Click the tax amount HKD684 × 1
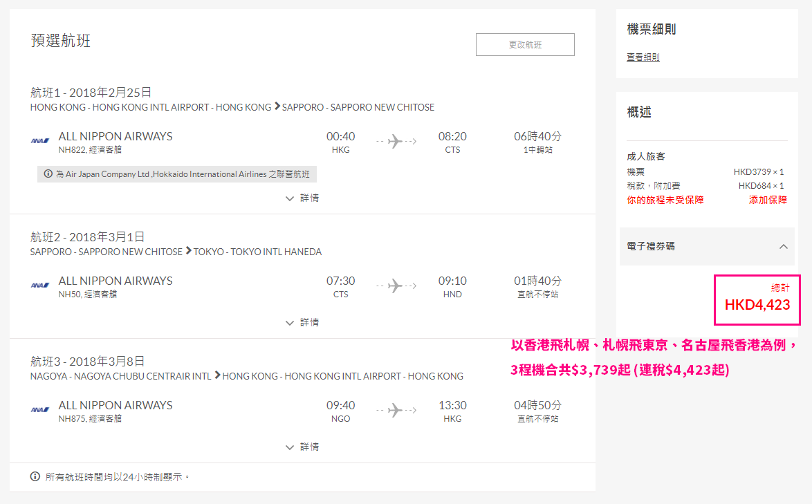Image resolution: width=812 pixels, height=504 pixels. tap(762, 186)
